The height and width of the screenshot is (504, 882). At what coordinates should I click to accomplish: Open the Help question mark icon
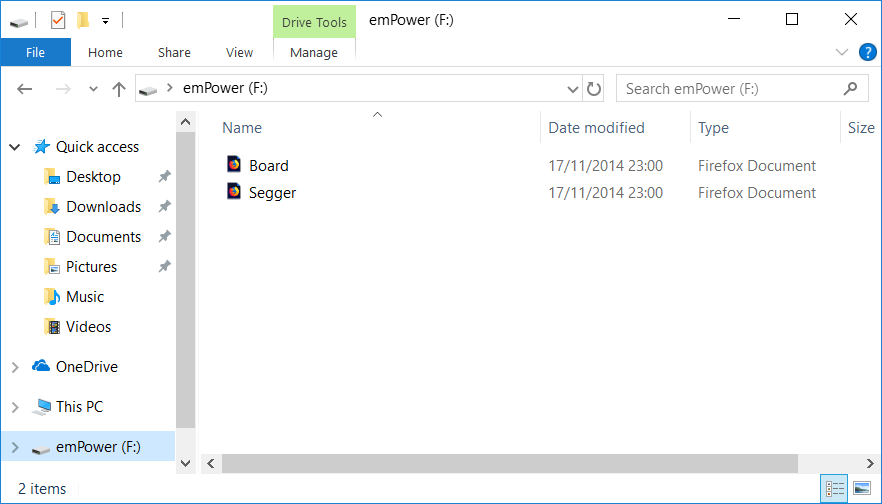[868, 52]
